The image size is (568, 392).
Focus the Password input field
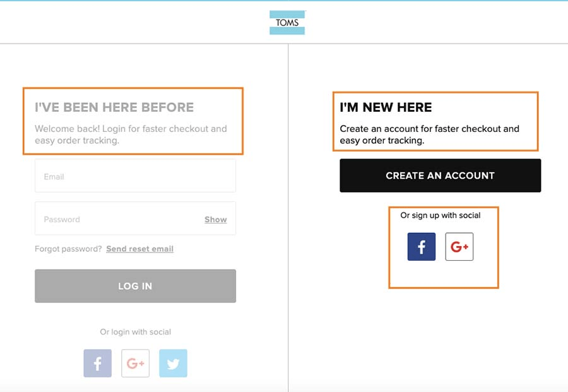click(114, 219)
